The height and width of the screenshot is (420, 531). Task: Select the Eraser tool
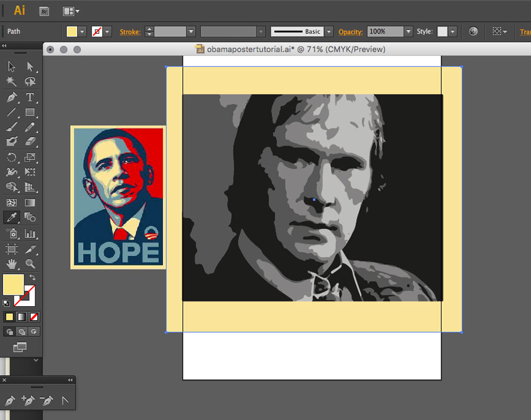click(30, 141)
